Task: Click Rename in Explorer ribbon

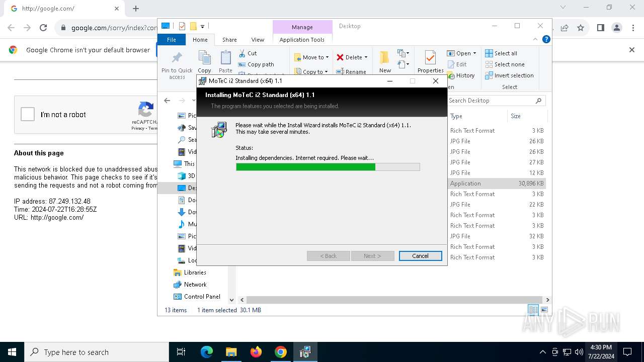Action: [351, 72]
